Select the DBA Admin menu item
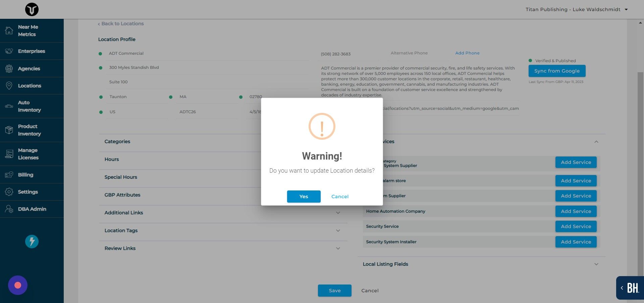 32,209
